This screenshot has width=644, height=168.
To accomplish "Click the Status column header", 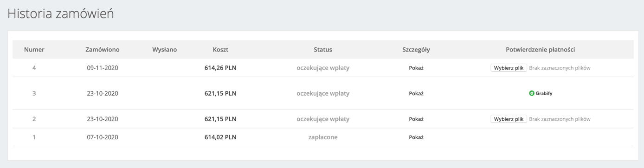I will pos(323,50).
